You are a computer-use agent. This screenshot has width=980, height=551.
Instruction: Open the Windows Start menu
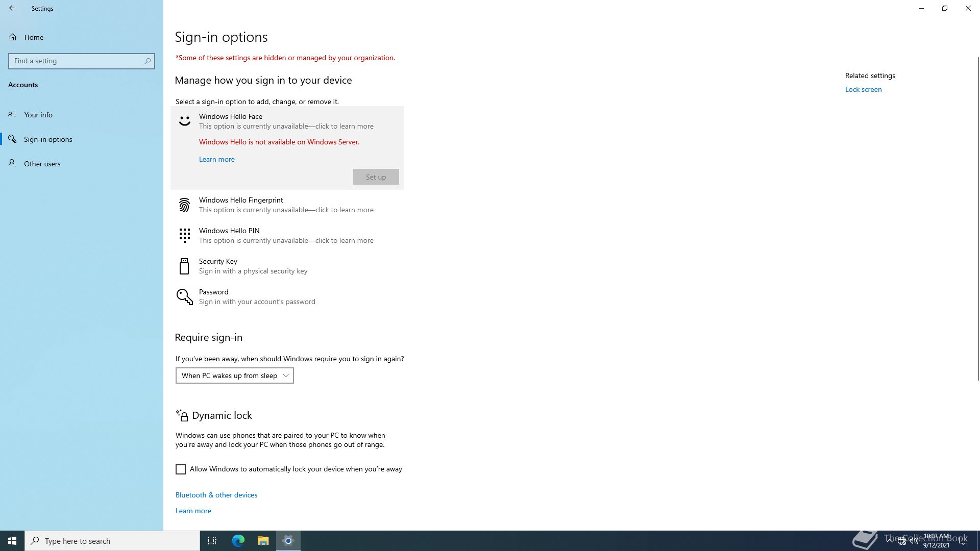[x=12, y=541]
